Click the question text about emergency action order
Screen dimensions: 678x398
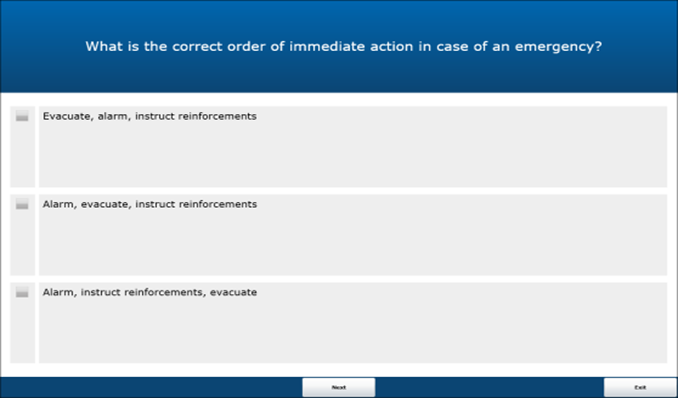343,46
